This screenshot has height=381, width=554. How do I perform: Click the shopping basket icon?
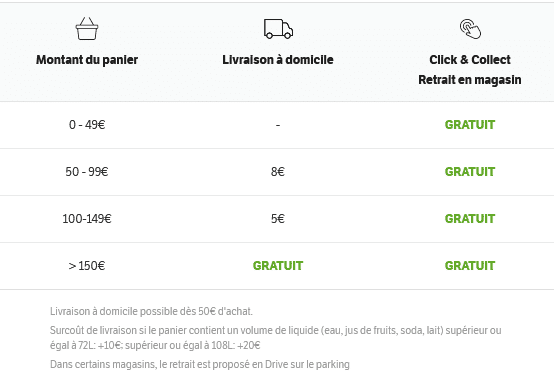pyautogui.click(x=87, y=28)
